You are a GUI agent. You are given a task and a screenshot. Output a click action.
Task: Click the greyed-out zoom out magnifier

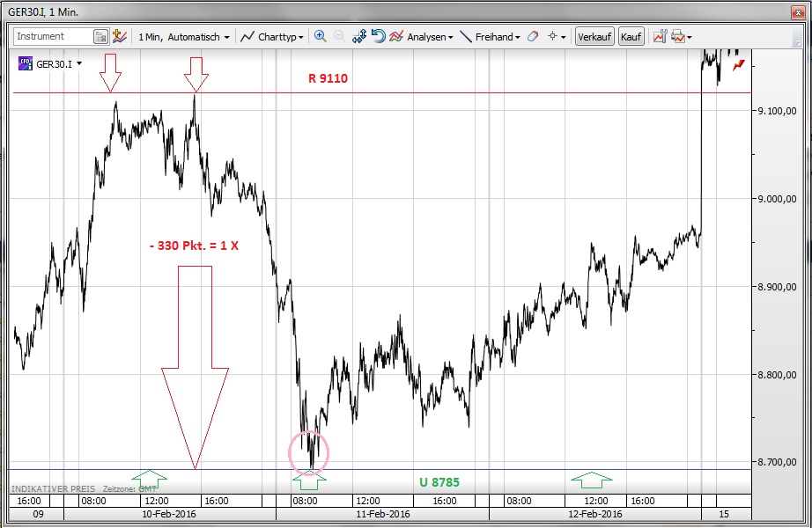click(339, 36)
